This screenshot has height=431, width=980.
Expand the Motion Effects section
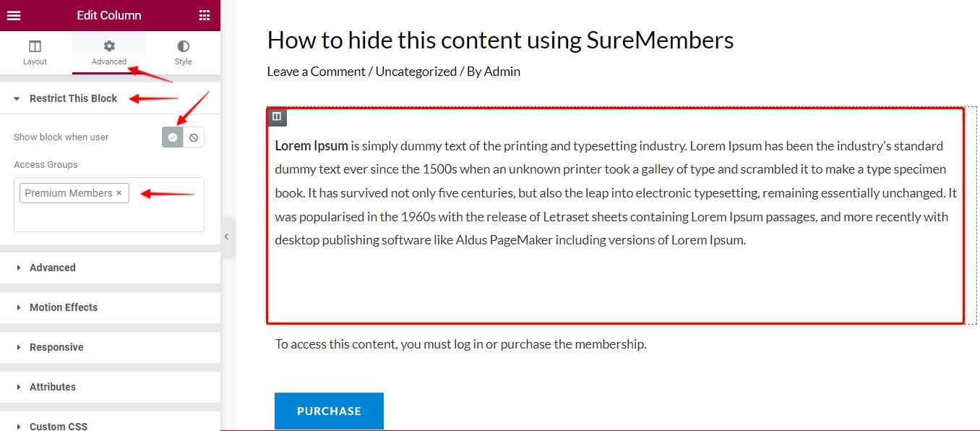63,307
